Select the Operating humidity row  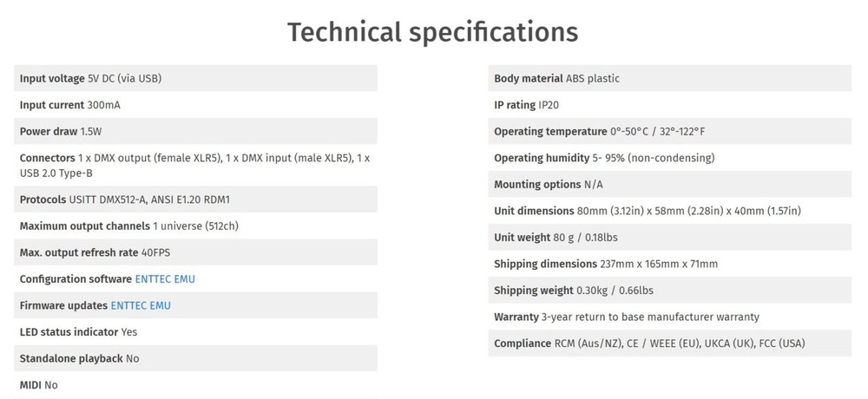point(670,158)
